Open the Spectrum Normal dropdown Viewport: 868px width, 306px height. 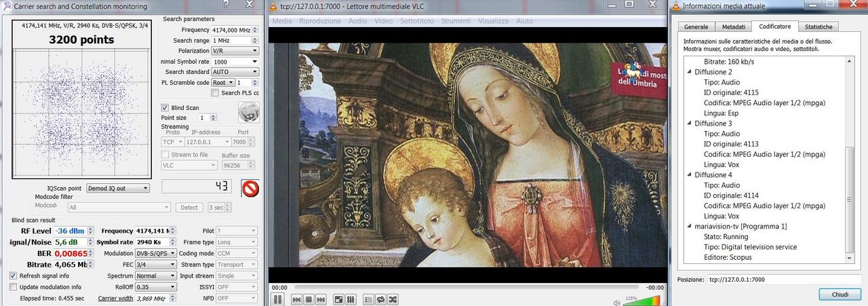[x=155, y=276]
